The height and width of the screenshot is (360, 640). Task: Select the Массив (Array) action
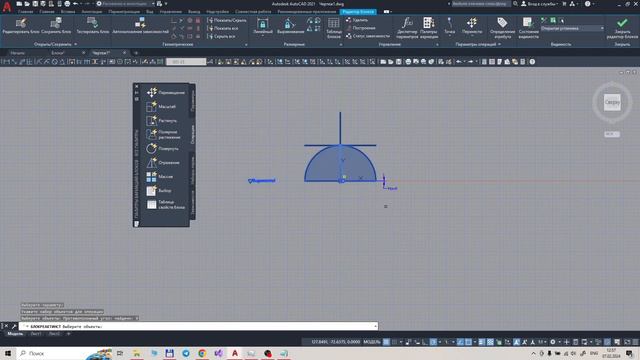160,177
